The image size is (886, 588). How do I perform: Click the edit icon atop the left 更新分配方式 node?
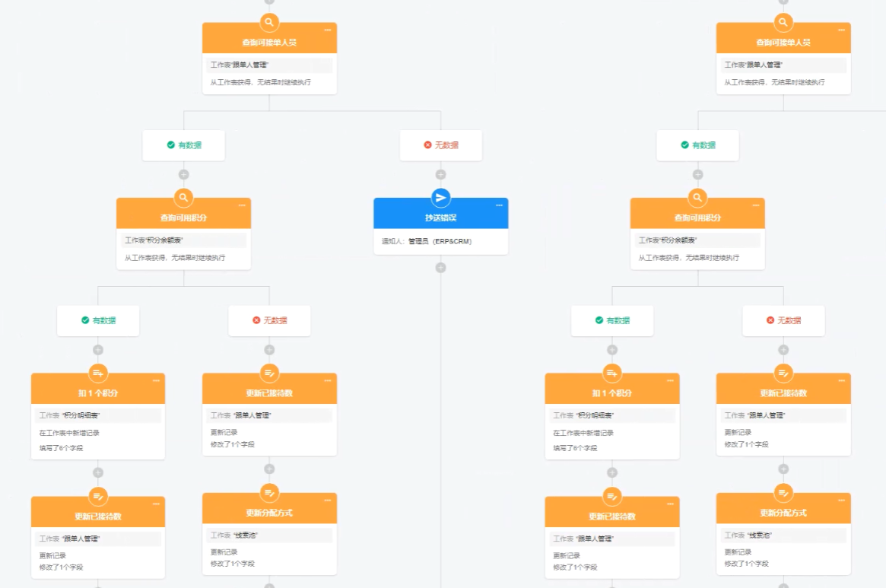point(269,492)
